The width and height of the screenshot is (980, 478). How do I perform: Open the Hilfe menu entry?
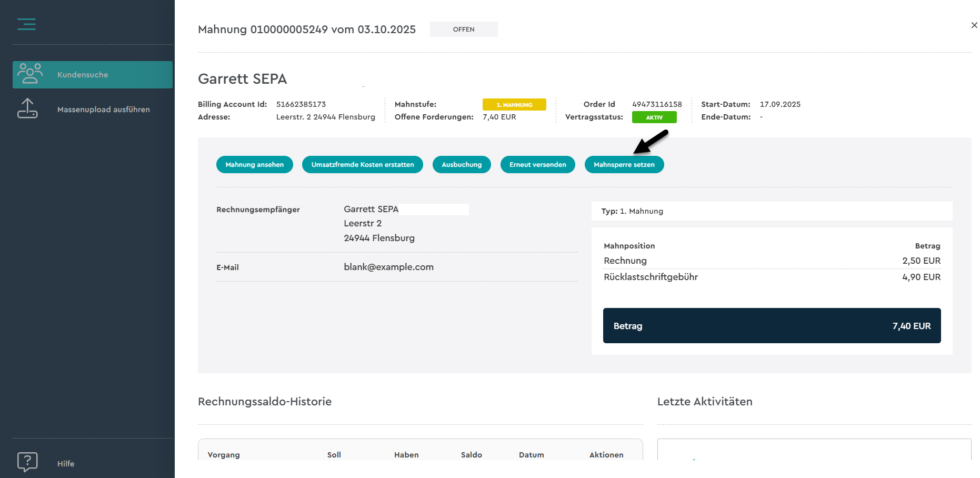point(66,464)
